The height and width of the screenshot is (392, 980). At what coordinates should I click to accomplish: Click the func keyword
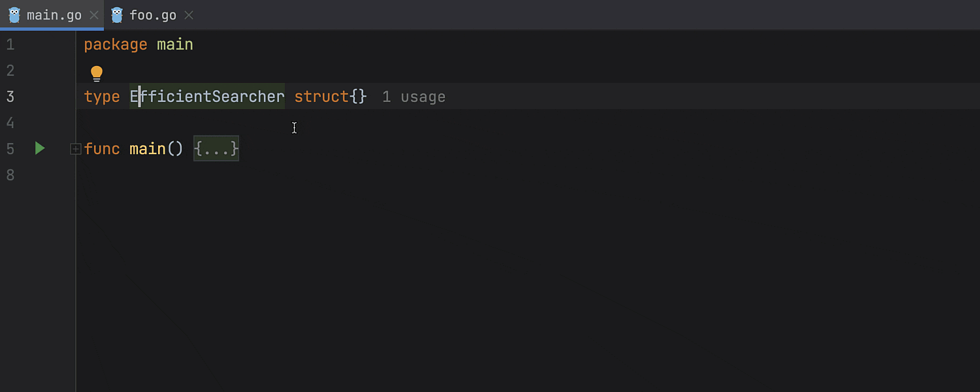(x=102, y=149)
